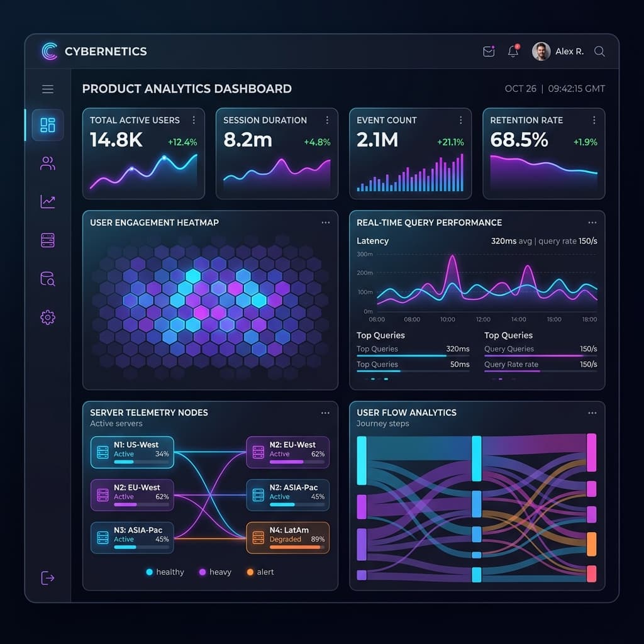Click the 50ms Top Queries bar
This screenshot has width=644, height=644.
[413, 371]
